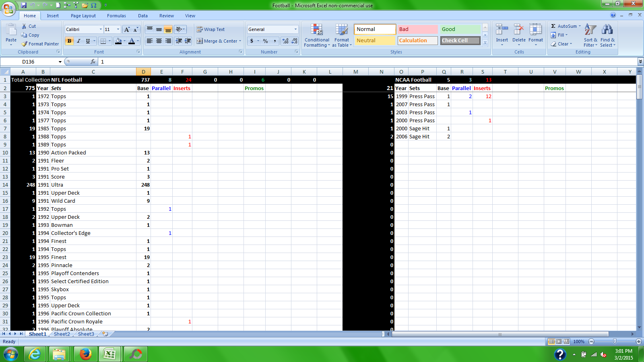Viewport: 644px width, 362px height.
Task: Click Increase Decimal button
Action: point(285,41)
